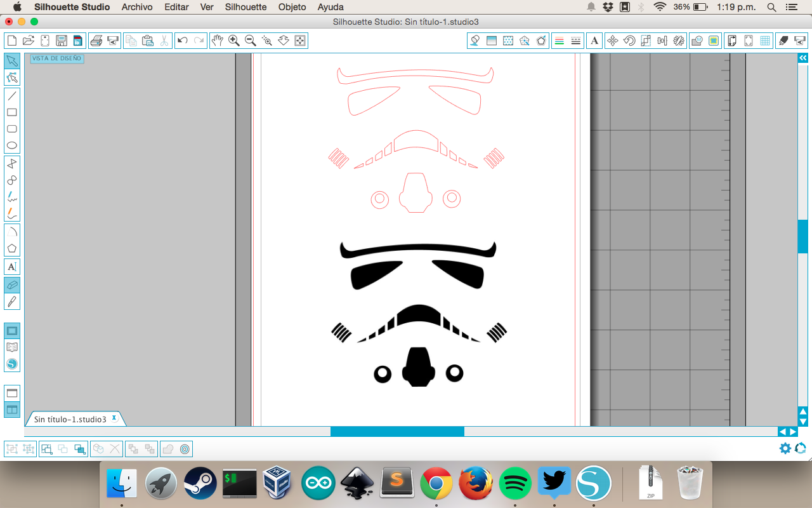This screenshot has height=508, width=812.
Task: Choose the Edit Points tool
Action: click(x=12, y=77)
